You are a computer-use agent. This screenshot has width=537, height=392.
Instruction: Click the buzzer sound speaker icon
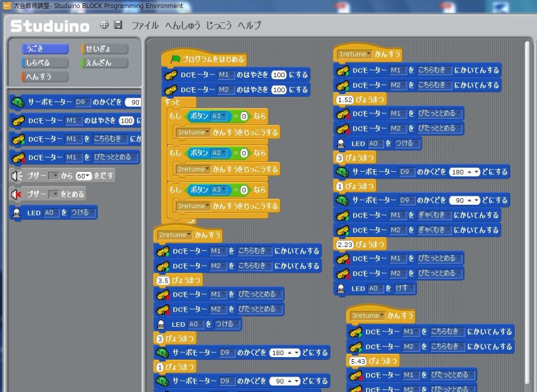pyautogui.click(x=17, y=176)
